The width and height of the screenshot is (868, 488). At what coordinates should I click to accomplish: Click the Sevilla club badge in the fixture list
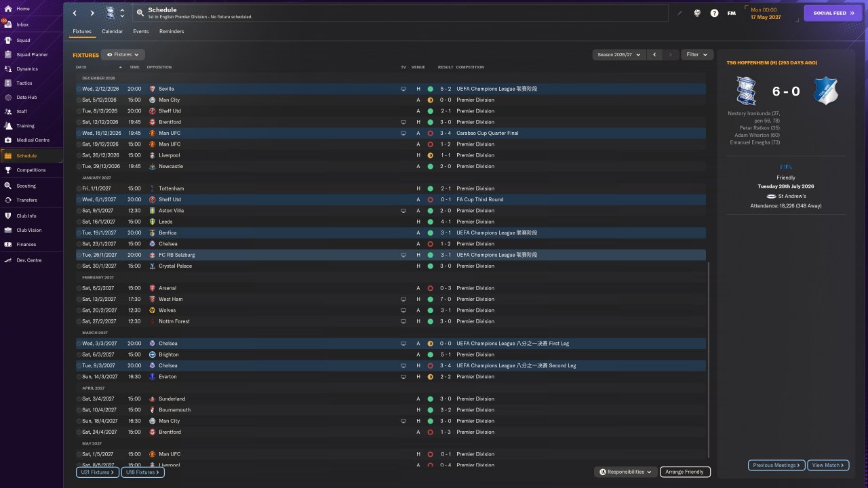(152, 89)
